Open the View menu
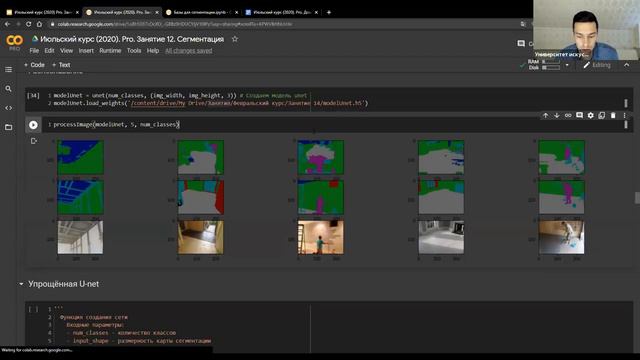640x360 pixels. (x=67, y=51)
